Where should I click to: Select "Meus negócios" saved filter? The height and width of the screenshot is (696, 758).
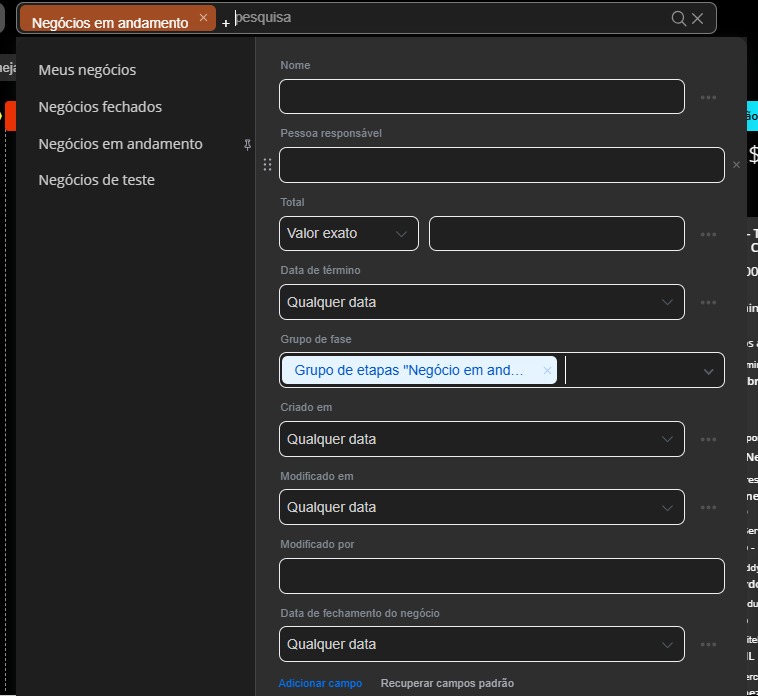[x=87, y=70]
